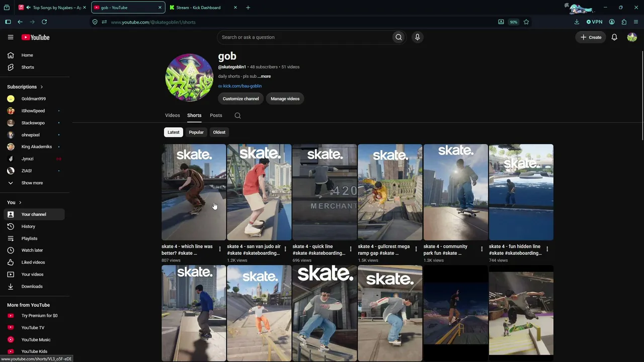Expand Show more in subscriptions list
The image size is (644, 362).
(x=34, y=183)
